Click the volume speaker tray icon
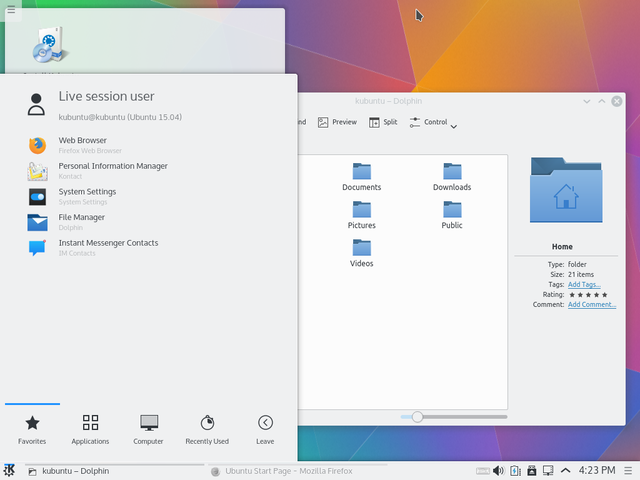This screenshot has width=640, height=480. tap(498, 471)
